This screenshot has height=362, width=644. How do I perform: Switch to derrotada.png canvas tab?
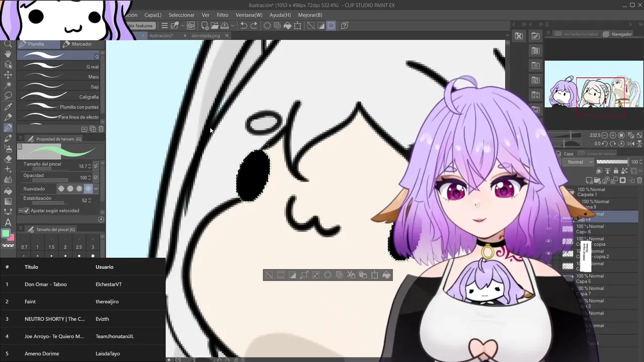coord(206,36)
